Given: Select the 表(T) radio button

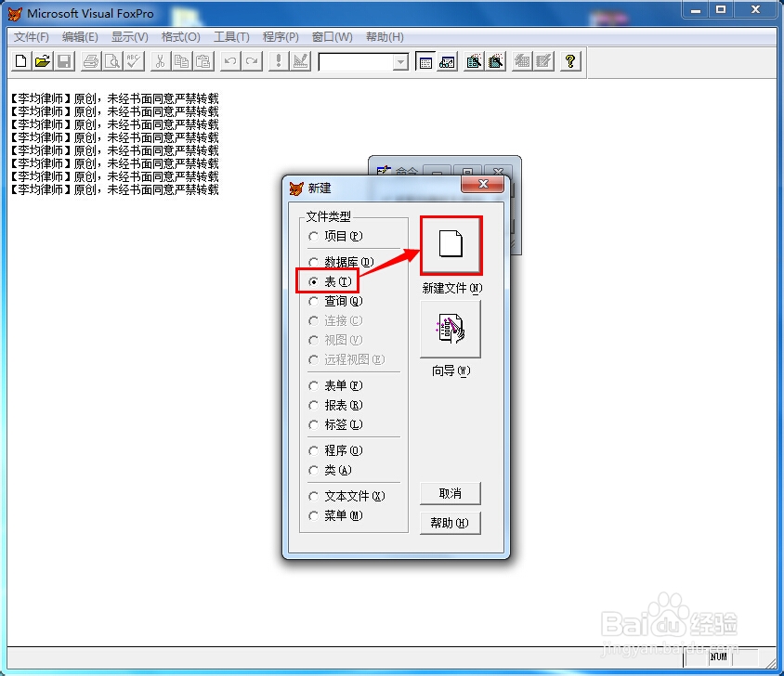Looking at the screenshot, I should point(313,281).
